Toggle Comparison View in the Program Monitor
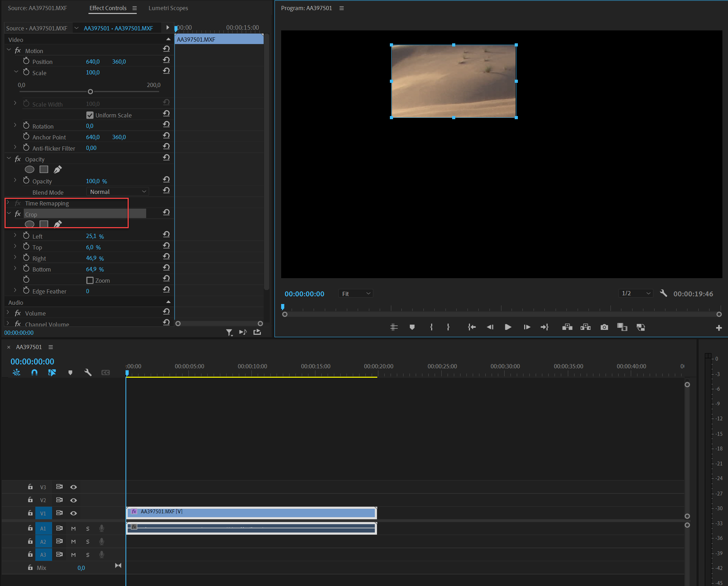The height and width of the screenshot is (586, 728). [x=622, y=327]
